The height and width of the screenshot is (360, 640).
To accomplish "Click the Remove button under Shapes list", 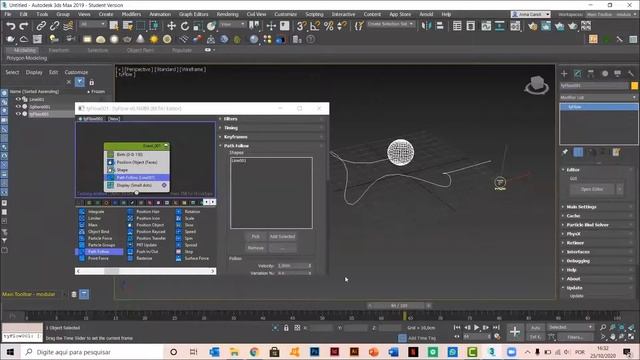I will 256,248.
